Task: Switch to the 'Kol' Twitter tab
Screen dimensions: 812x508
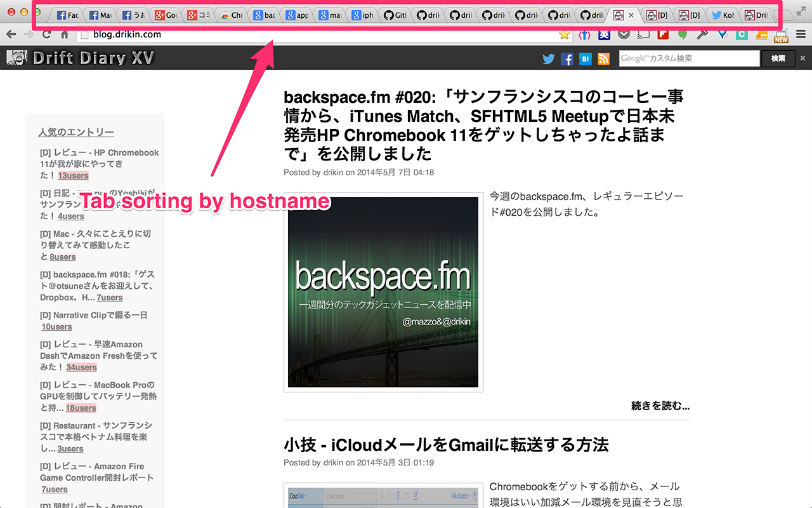Action: pos(723,15)
